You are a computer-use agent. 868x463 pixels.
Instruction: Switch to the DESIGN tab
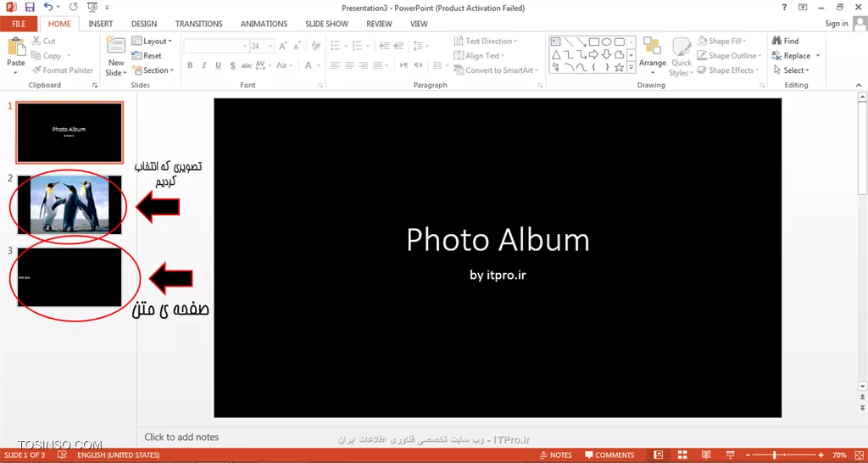click(144, 24)
